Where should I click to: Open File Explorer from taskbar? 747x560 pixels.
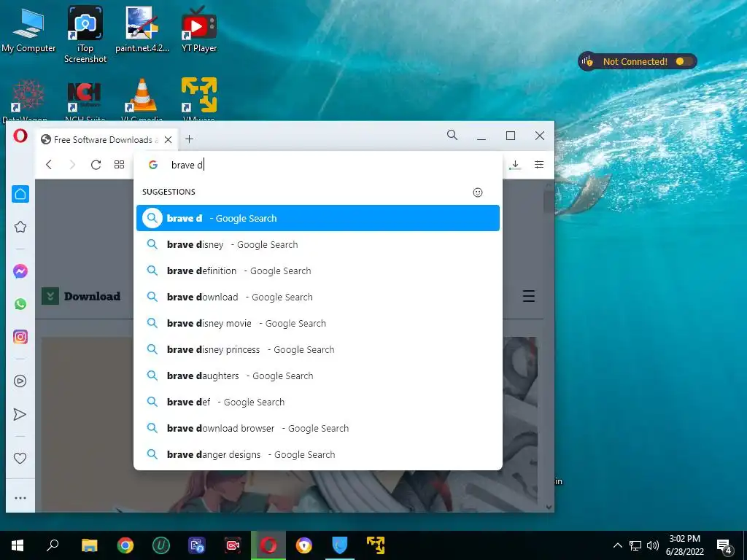[x=89, y=545]
